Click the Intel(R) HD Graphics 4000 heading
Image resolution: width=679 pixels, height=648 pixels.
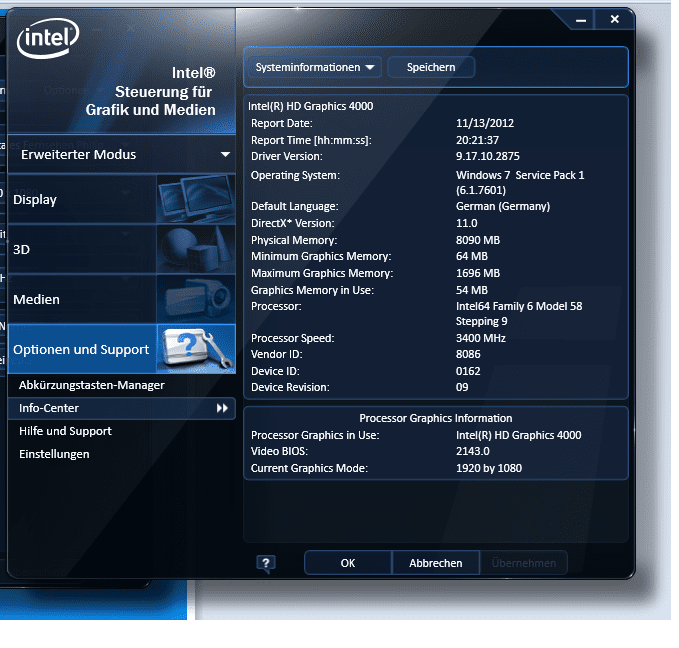point(310,106)
